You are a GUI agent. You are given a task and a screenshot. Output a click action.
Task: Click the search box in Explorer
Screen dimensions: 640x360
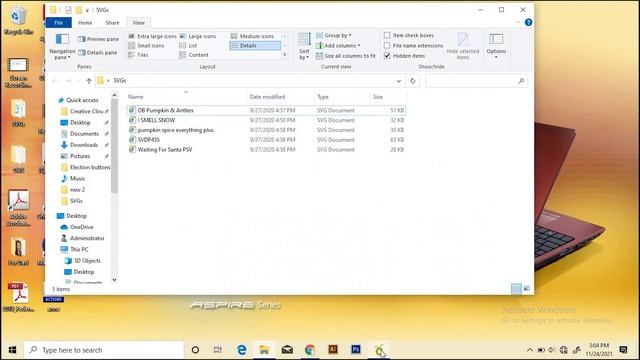click(476, 81)
